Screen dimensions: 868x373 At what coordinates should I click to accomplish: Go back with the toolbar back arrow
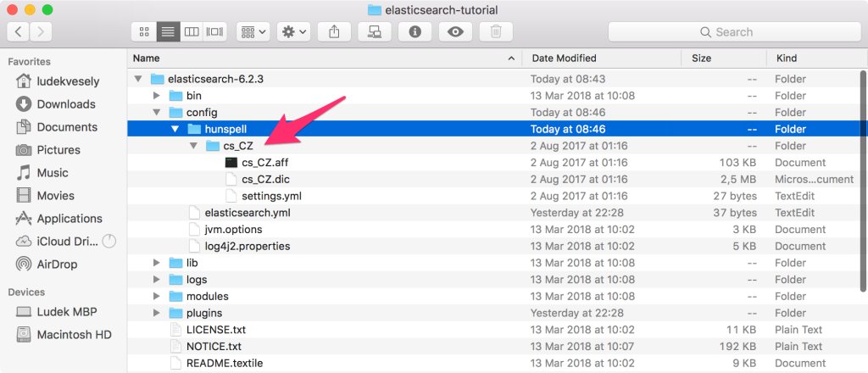(x=19, y=31)
